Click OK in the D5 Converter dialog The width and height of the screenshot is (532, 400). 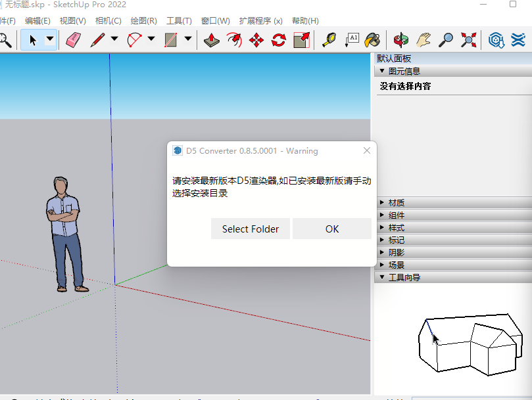coord(332,229)
